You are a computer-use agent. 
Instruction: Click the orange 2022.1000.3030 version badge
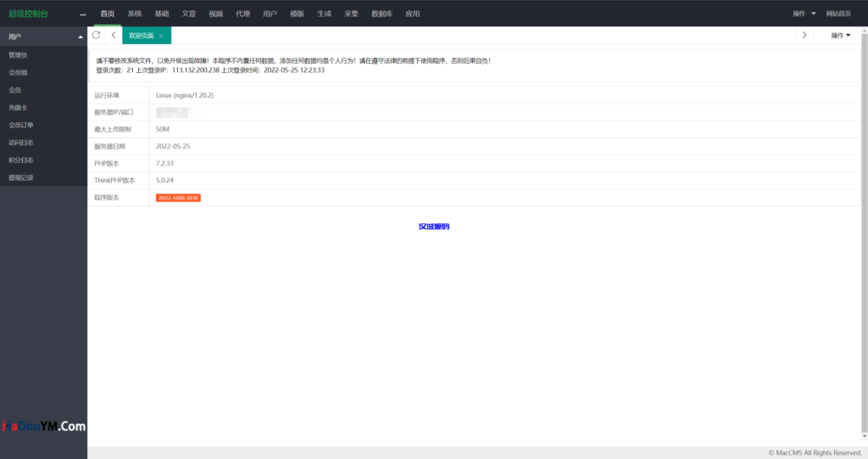(x=178, y=198)
